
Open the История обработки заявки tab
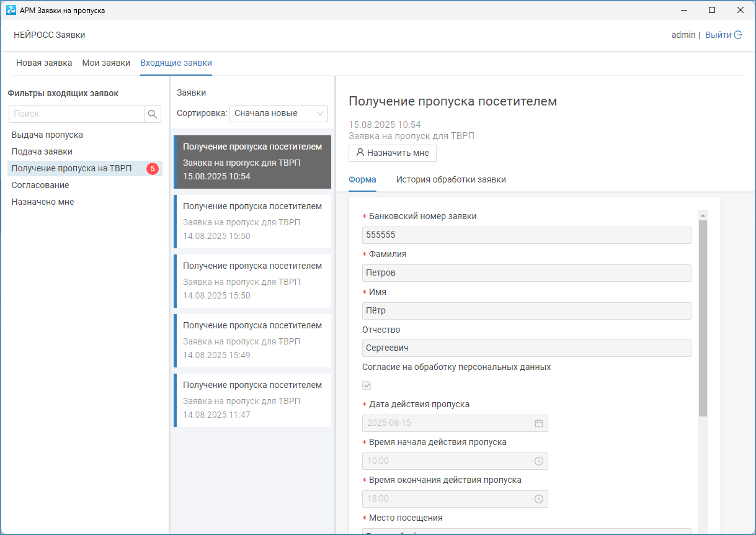coord(451,179)
